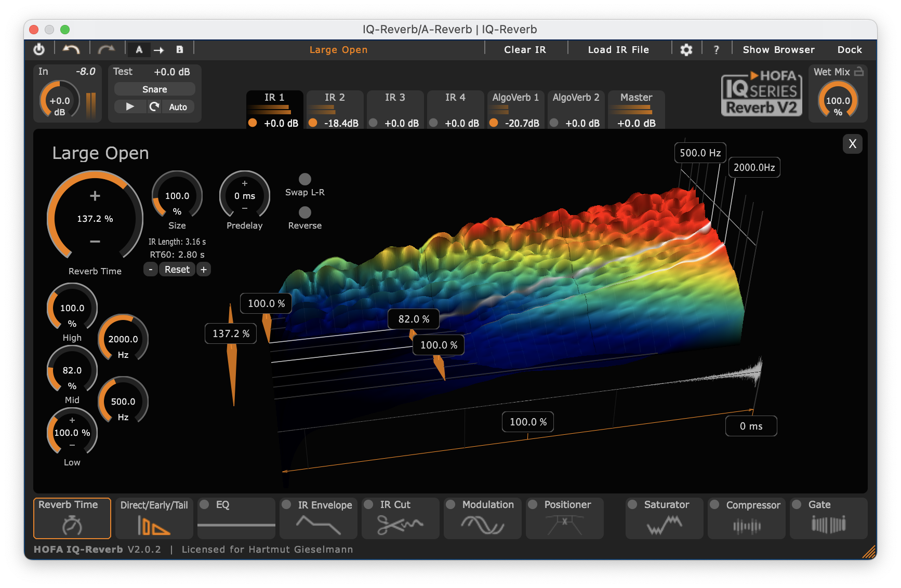This screenshot has height=588, width=901.
Task: Click the test sound loop icon
Action: point(154,107)
